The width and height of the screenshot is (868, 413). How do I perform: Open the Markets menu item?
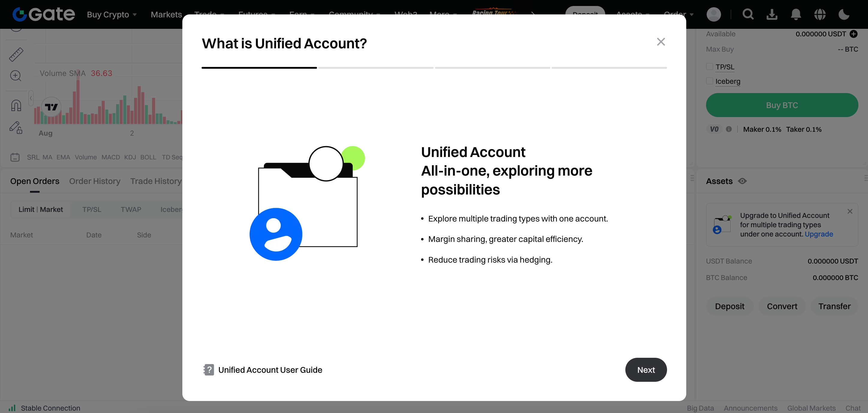pyautogui.click(x=166, y=14)
